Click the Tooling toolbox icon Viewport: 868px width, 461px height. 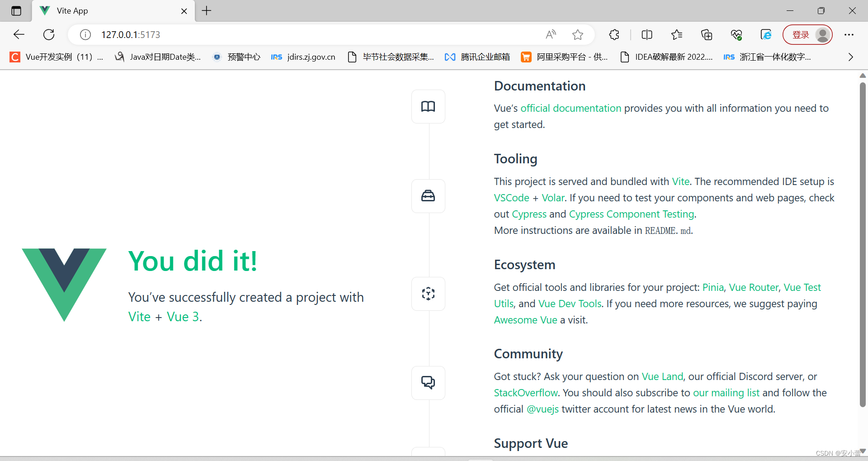(428, 196)
